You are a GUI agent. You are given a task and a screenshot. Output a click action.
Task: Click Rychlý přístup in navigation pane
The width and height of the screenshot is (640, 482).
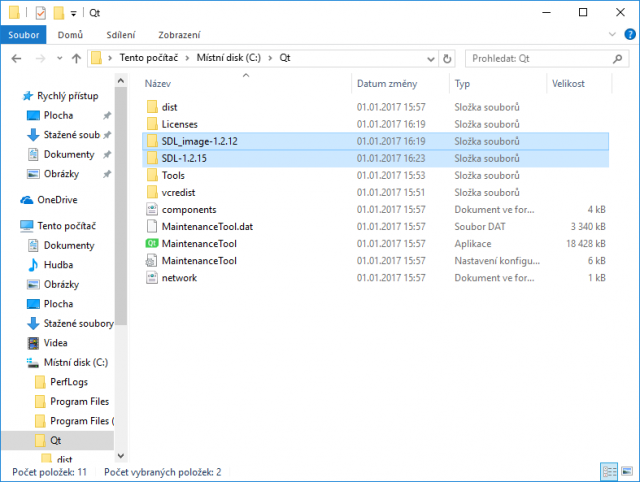pyautogui.click(x=68, y=96)
